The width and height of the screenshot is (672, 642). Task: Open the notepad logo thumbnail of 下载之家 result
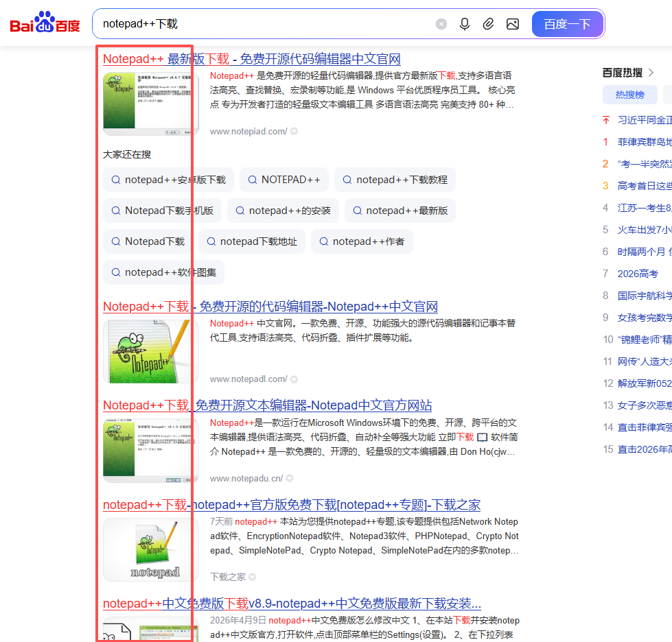[x=151, y=549]
